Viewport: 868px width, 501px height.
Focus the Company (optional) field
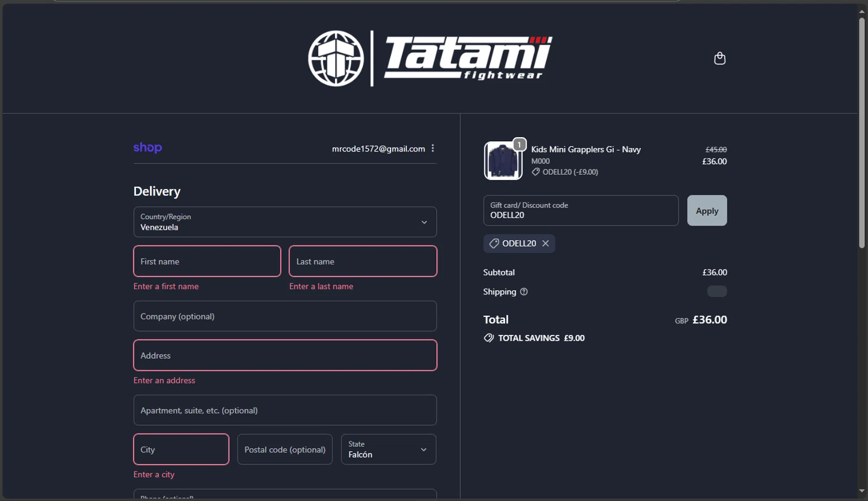pos(285,316)
